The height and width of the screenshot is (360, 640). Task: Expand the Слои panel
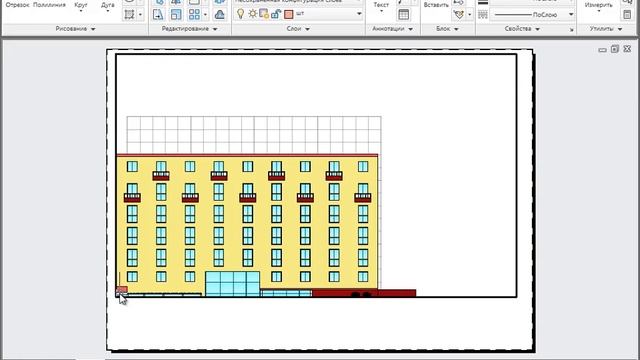point(298,29)
